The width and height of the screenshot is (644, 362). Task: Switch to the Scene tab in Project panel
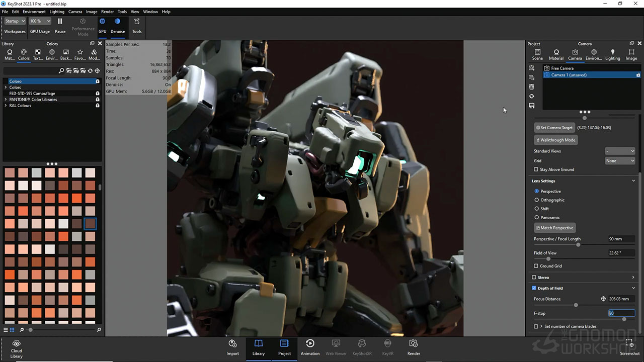pyautogui.click(x=537, y=54)
